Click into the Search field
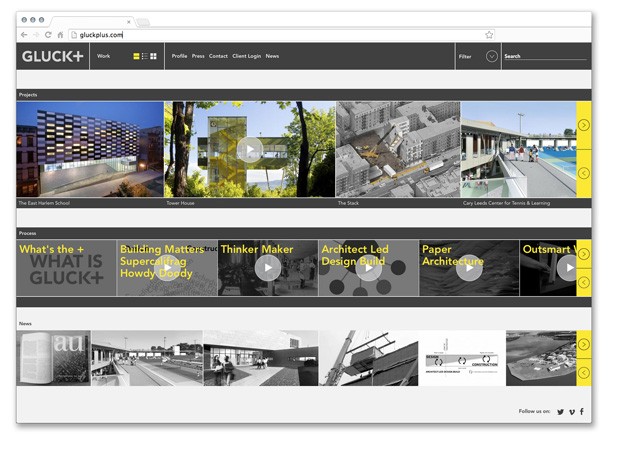The width and height of the screenshot is (620, 451). [545, 56]
